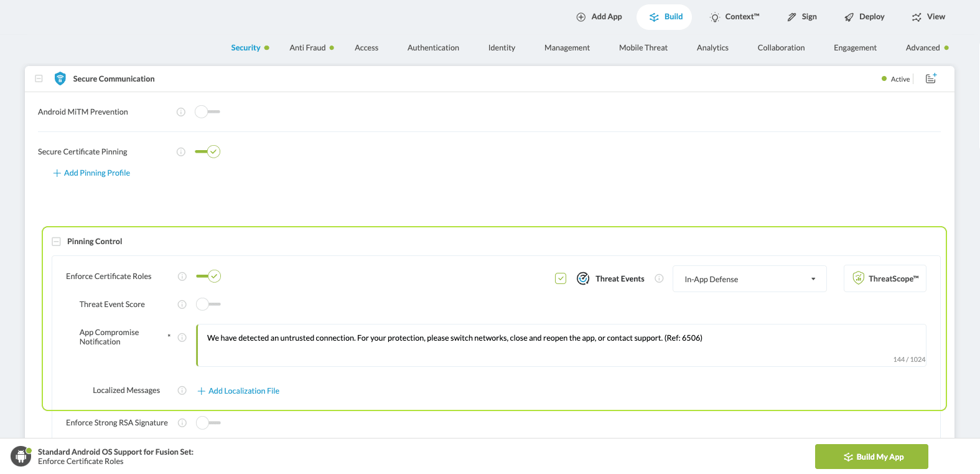This screenshot has width=980, height=474.
Task: Click the Threat Events radar icon
Action: [583, 278]
